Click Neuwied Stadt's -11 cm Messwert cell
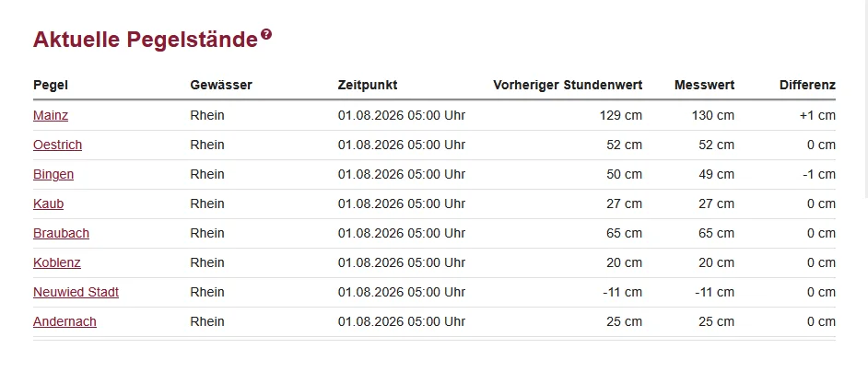The height and width of the screenshot is (372, 868). (715, 292)
